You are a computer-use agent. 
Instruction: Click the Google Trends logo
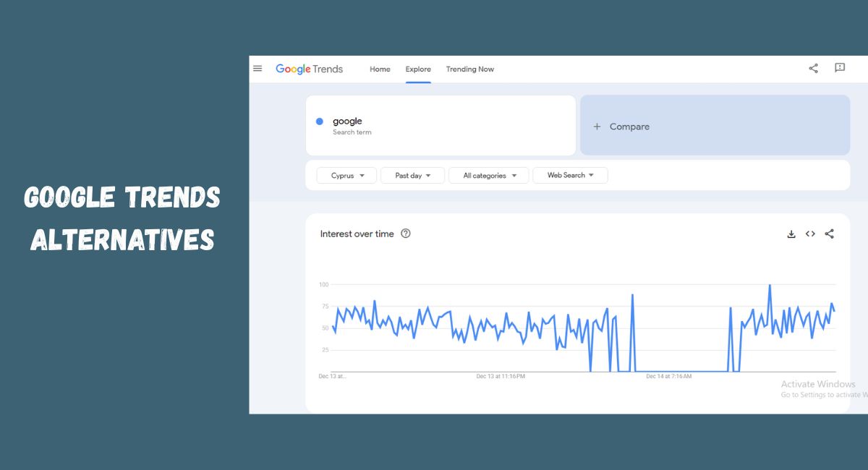click(x=310, y=69)
